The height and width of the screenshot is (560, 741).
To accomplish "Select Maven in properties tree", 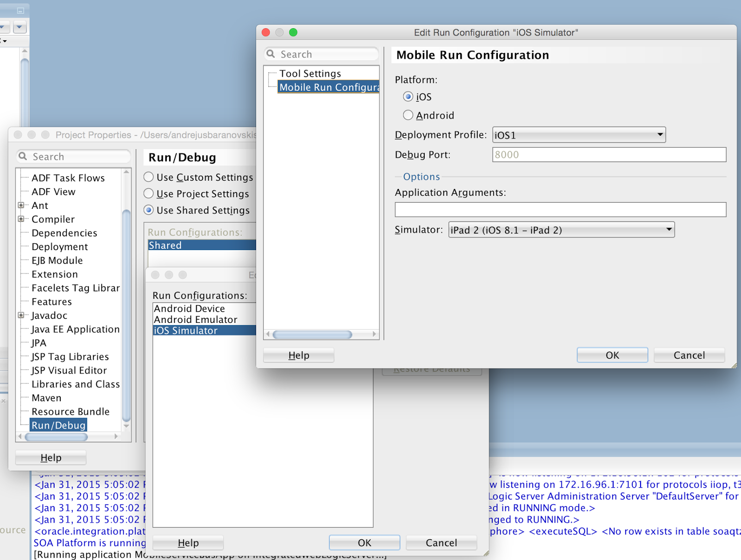I will [x=46, y=398].
